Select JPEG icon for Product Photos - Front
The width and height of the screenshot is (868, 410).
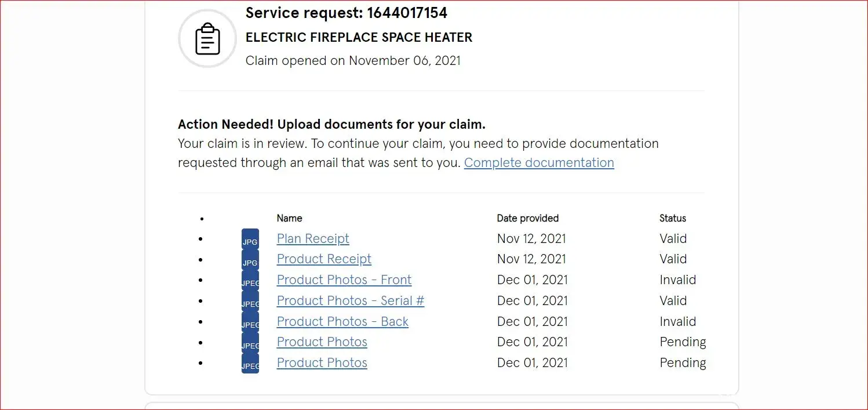(250, 281)
